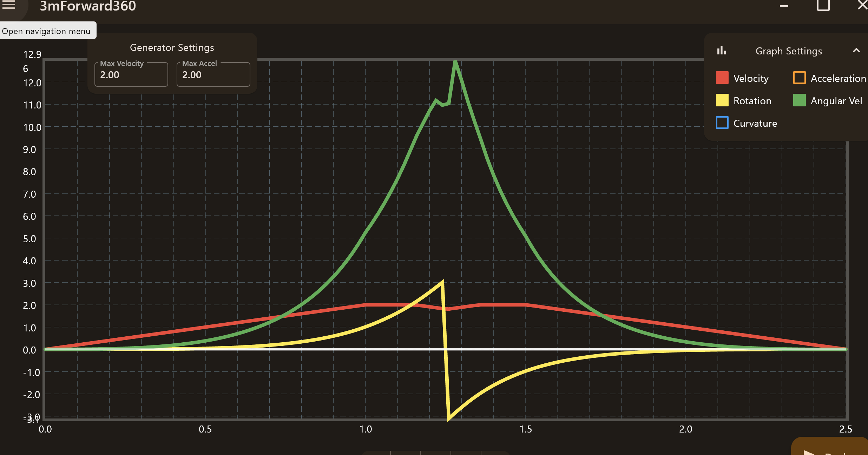Open the navigation menu
Viewport: 868px width, 455px height.
coord(9,5)
